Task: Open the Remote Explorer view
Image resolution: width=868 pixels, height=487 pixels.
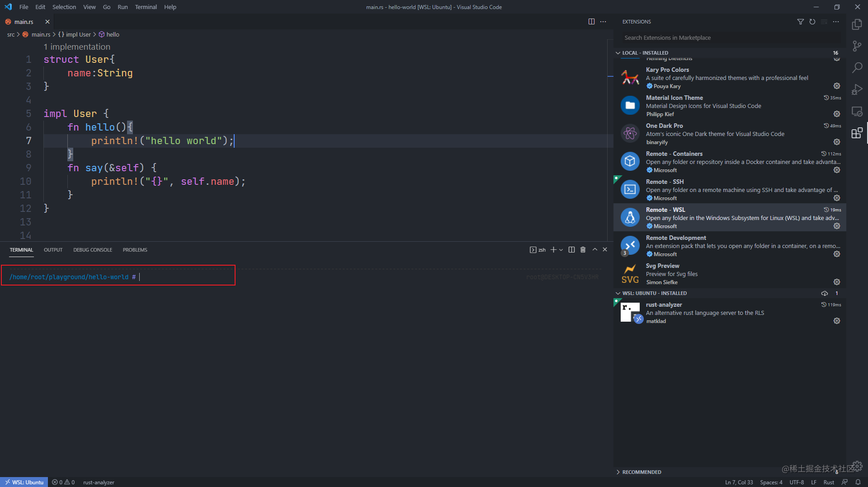Action: 857,112
